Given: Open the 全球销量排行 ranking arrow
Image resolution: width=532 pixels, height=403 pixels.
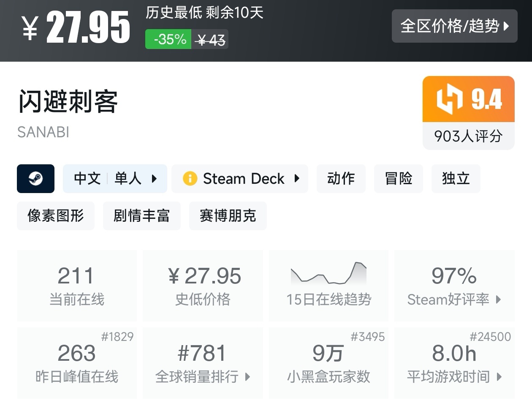Looking at the screenshot, I should click(x=248, y=376).
